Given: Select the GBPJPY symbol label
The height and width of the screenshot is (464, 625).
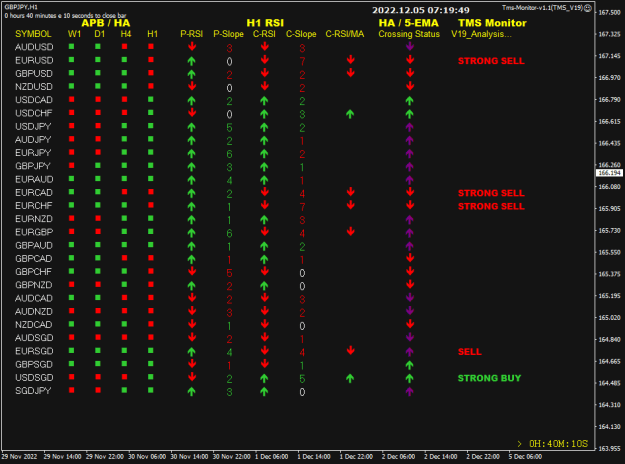Looking at the screenshot, I should pyautogui.click(x=33, y=166).
